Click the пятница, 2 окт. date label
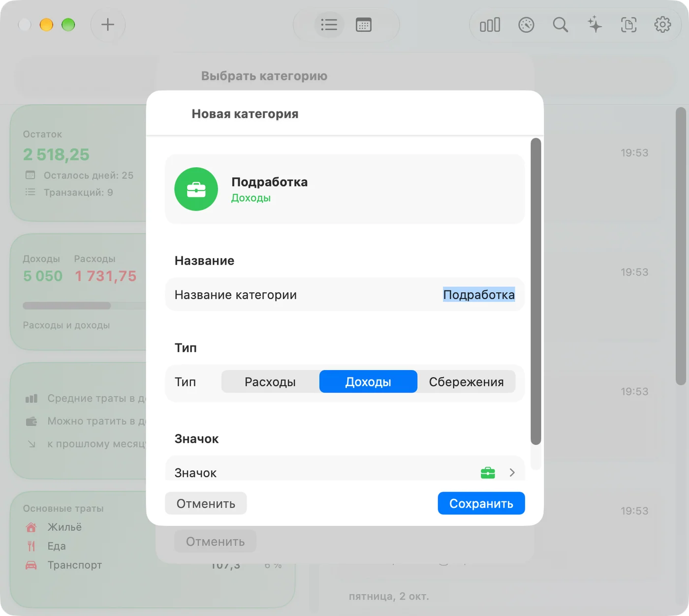Screen dimensions: 689x616 pos(389,596)
